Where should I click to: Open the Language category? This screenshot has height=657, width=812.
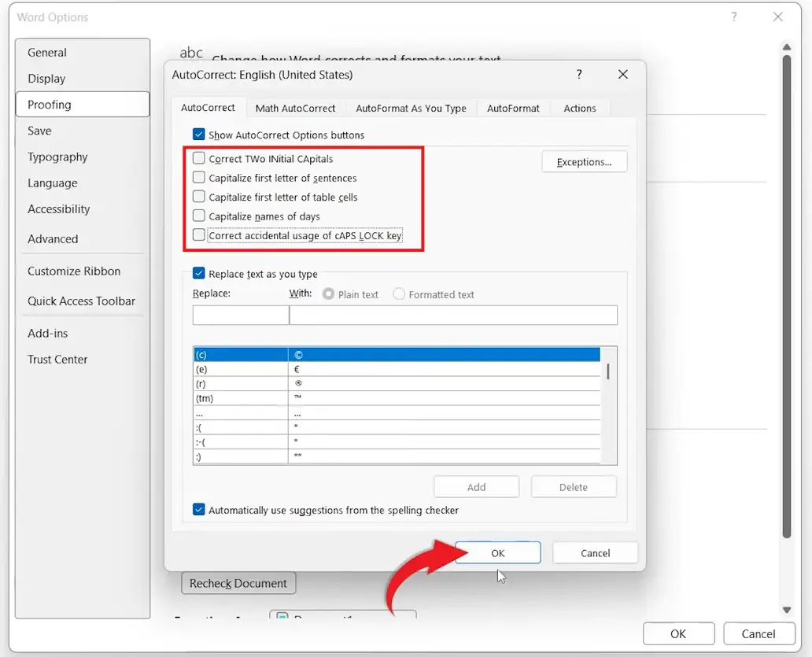[83, 183]
